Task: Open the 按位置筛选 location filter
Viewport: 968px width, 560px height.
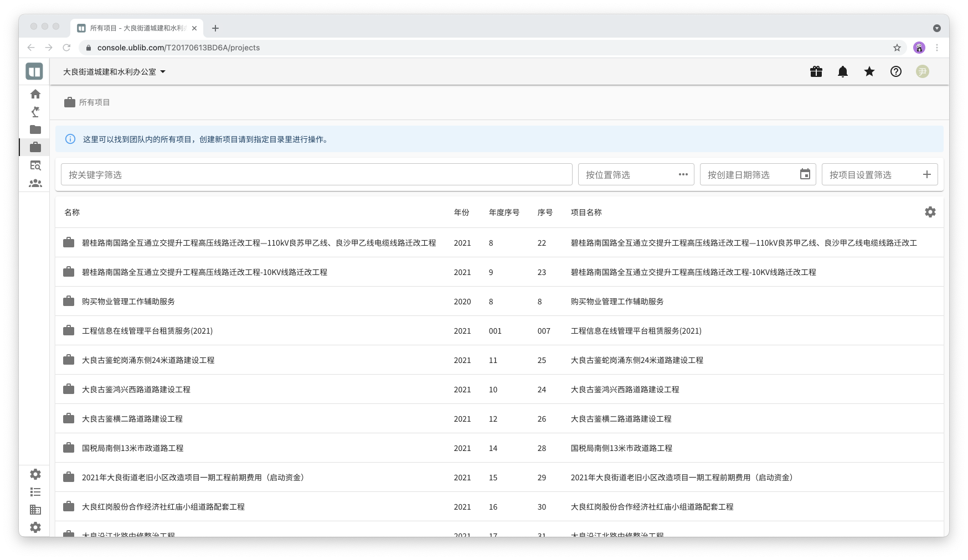Action: pyautogui.click(x=635, y=175)
